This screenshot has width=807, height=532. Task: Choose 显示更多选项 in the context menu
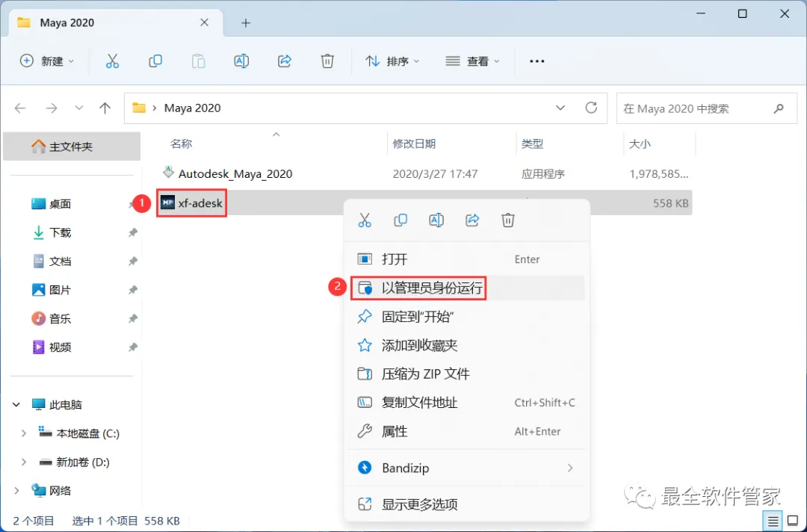click(x=467, y=504)
